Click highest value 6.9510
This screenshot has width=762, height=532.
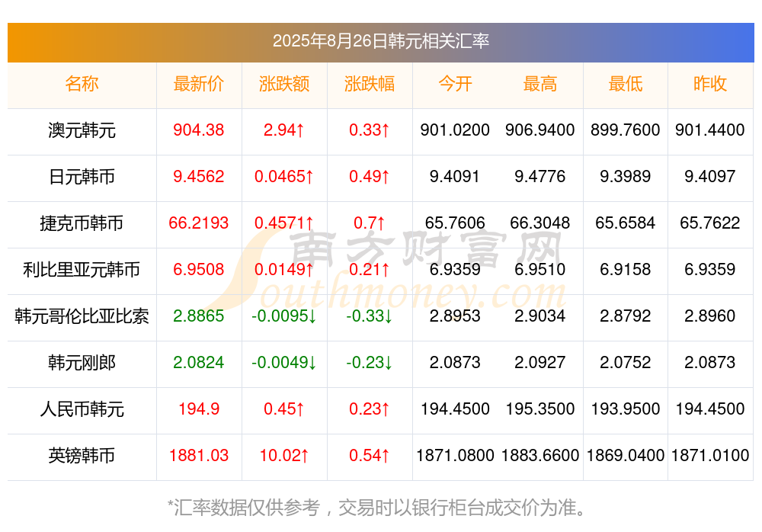point(540,269)
